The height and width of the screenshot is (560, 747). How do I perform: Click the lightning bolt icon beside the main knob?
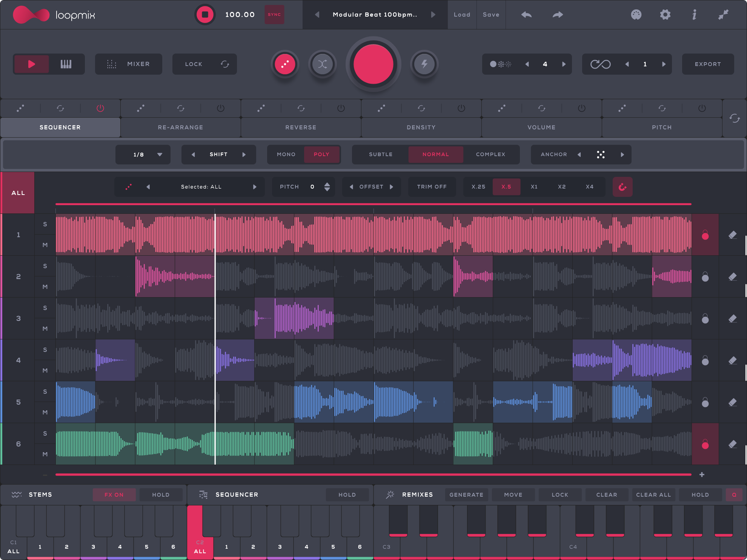coord(424,64)
